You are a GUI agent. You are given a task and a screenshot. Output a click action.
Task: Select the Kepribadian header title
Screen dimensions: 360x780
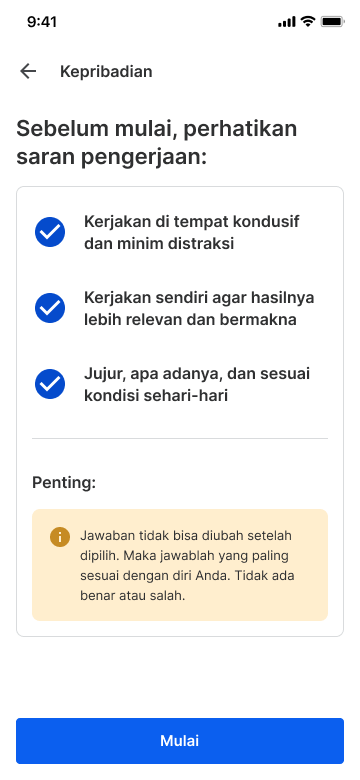tap(106, 72)
